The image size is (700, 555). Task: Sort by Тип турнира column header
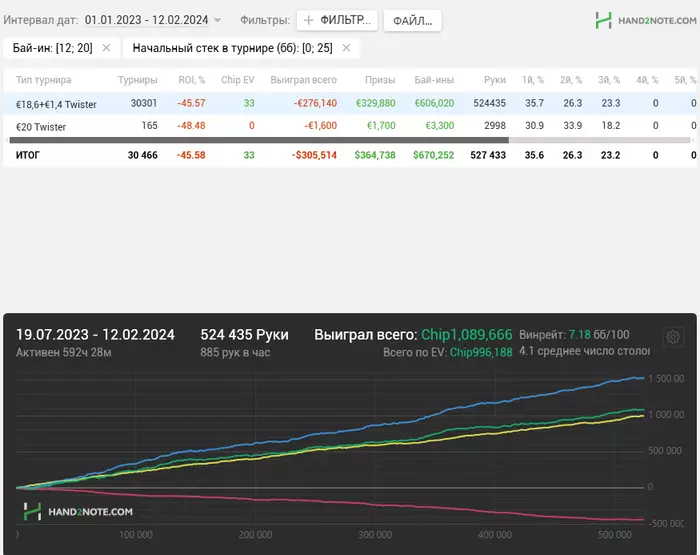(44, 80)
